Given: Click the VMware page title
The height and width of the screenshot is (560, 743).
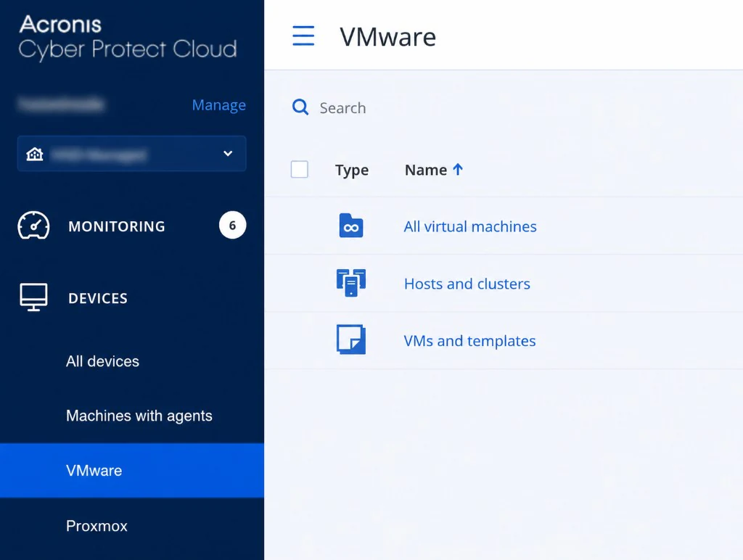Looking at the screenshot, I should pos(387,37).
